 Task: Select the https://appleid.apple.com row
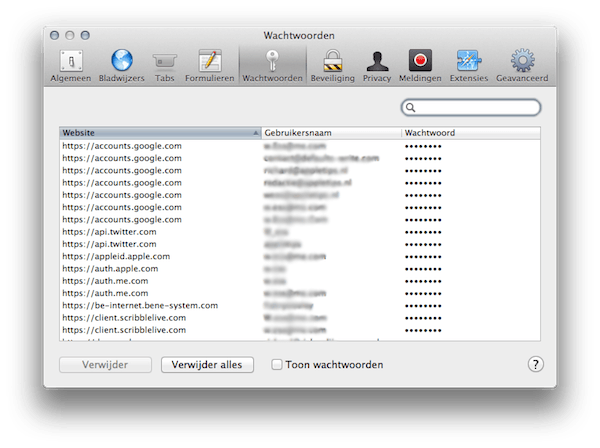tap(300, 256)
